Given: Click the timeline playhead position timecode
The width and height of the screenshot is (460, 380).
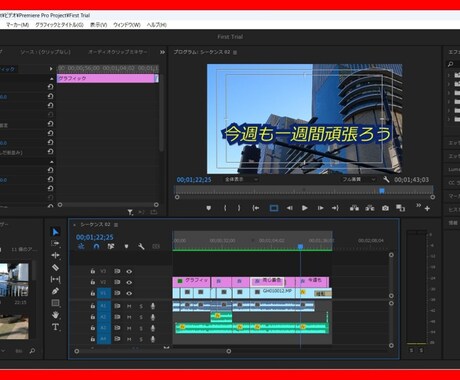Looking at the screenshot, I should click(x=95, y=237).
